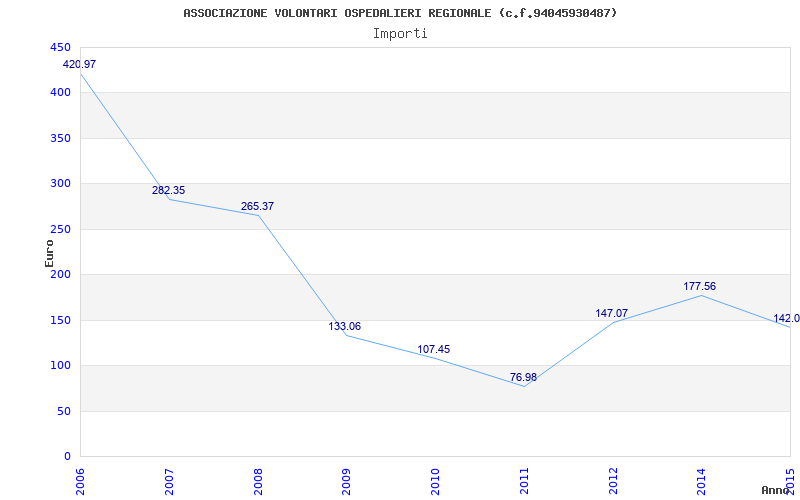
Task: Select the 147.07 data label
Action: [611, 313]
